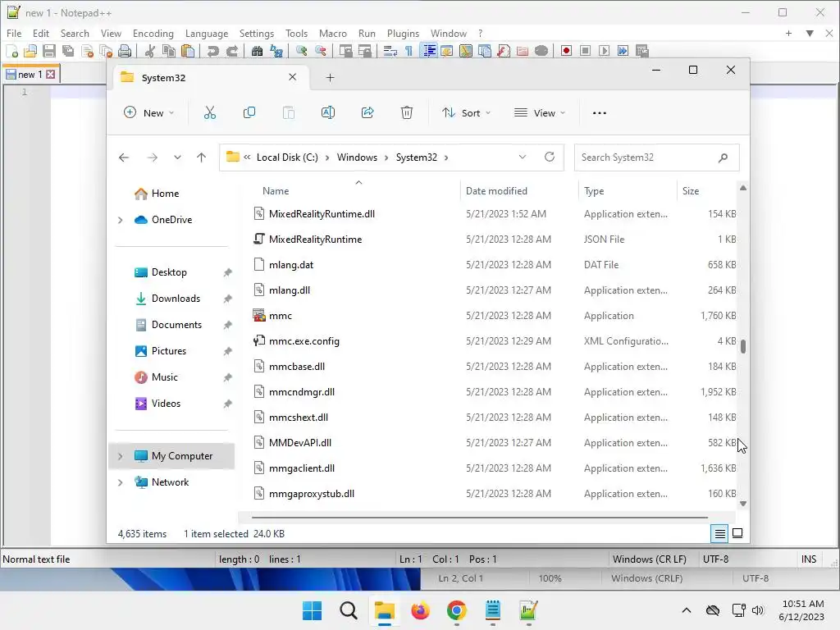The width and height of the screenshot is (840, 630).
Task: Expand OneDrive in navigation pane
Action: coord(121,220)
